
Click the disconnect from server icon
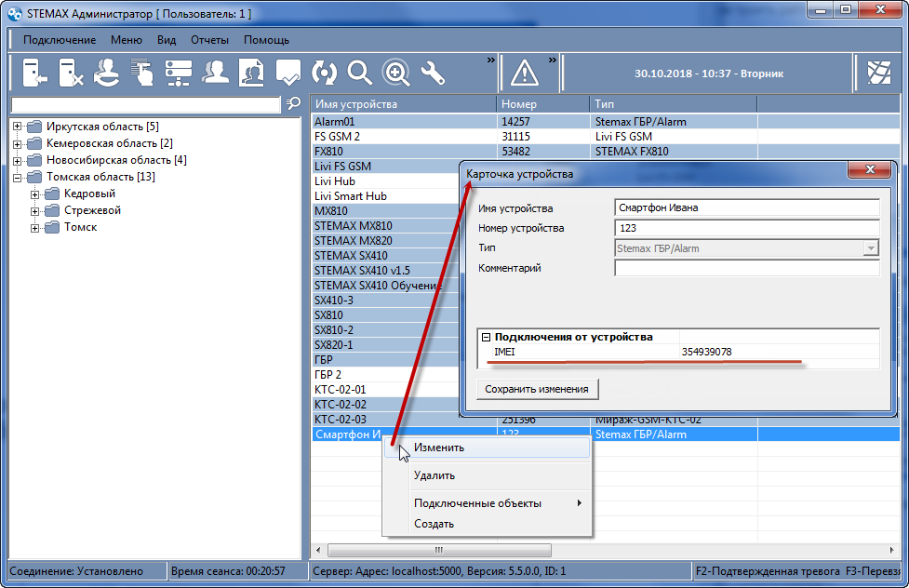[71, 73]
